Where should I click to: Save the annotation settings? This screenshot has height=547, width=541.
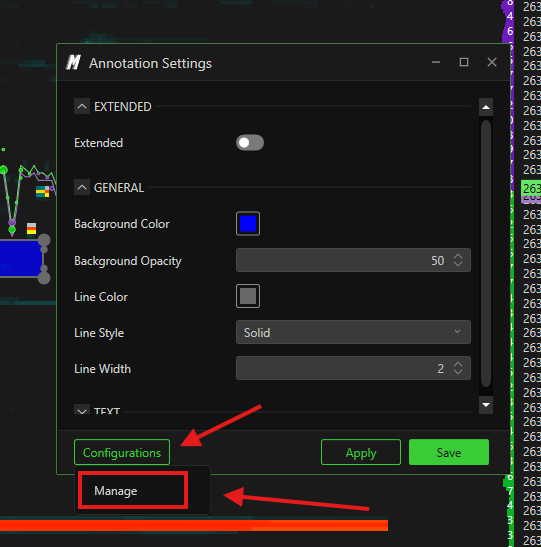pos(449,452)
